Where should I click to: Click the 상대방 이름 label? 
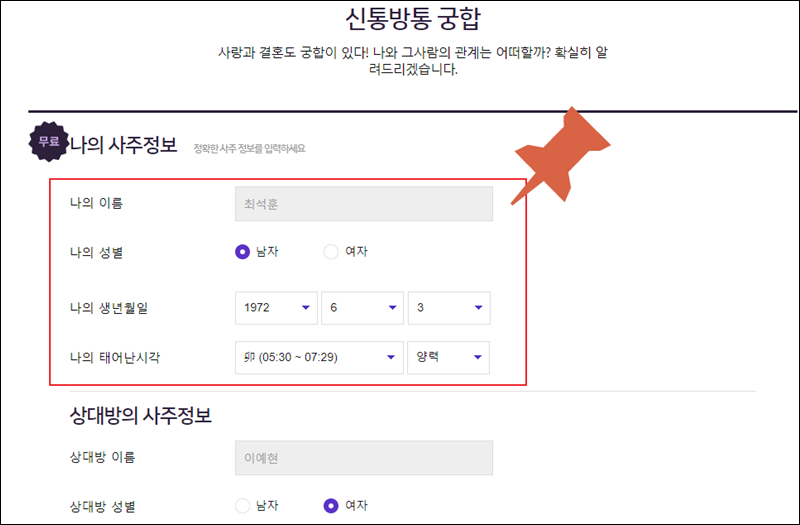[103, 457]
